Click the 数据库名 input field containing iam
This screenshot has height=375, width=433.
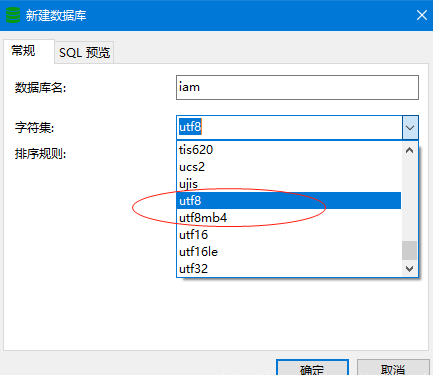[297, 87]
